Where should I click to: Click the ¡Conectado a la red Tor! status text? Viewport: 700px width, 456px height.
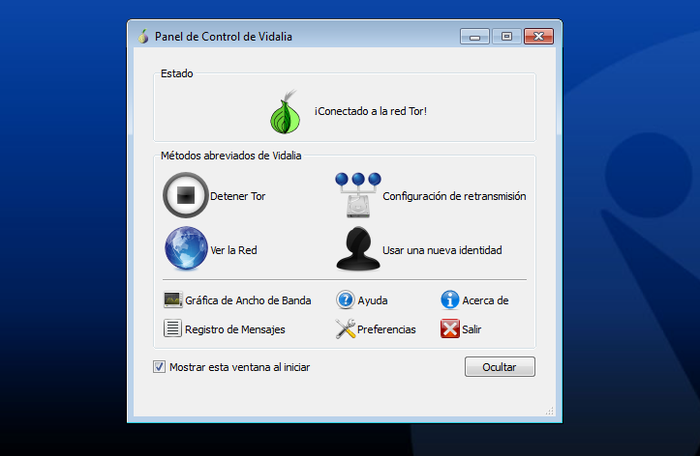(x=371, y=111)
